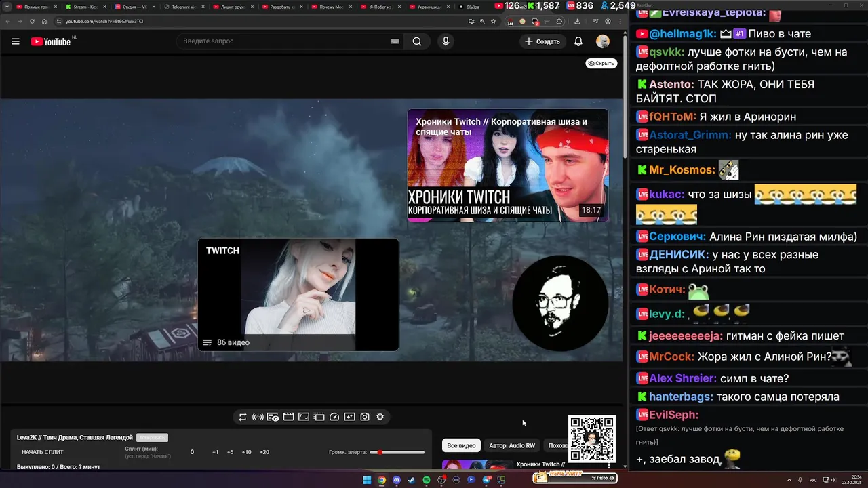Open enhancer settings gear icon

click(x=380, y=417)
